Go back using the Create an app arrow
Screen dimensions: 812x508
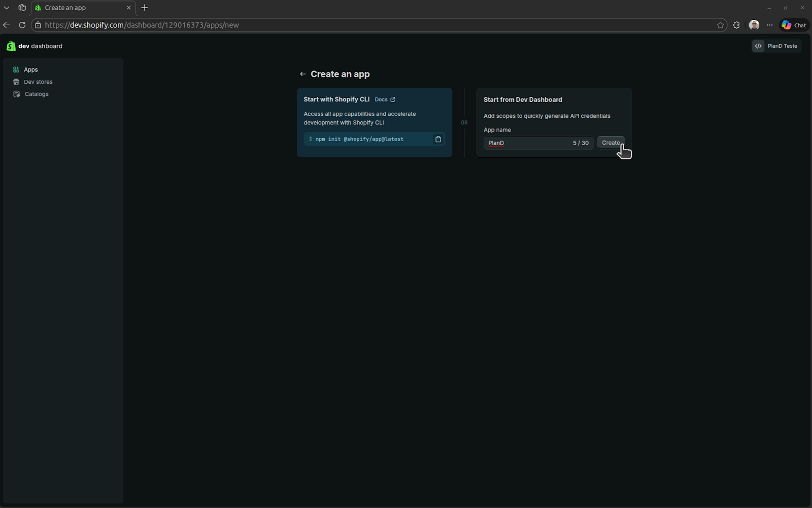303,74
